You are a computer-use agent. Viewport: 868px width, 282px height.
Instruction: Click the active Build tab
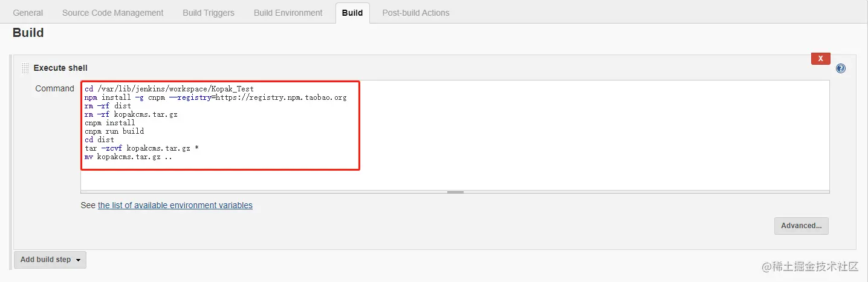pyautogui.click(x=352, y=13)
